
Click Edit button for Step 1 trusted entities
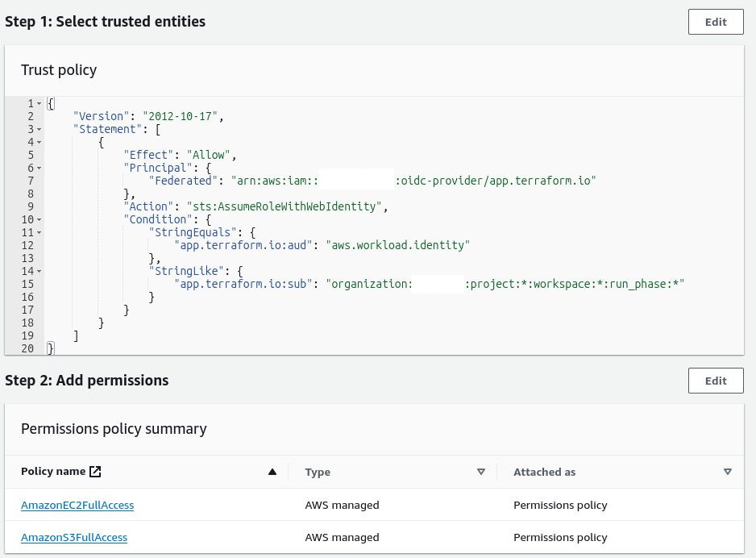coord(716,22)
